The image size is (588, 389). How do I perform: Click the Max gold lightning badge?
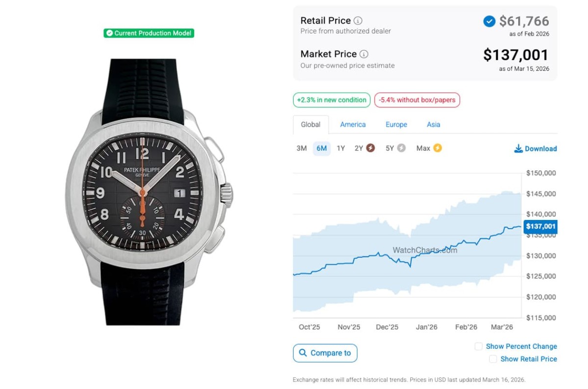click(x=437, y=148)
